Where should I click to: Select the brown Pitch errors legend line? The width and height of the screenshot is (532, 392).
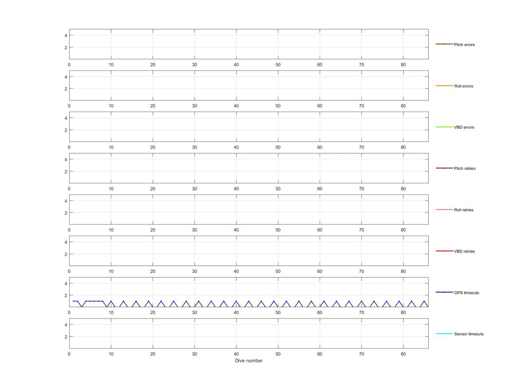point(444,44)
